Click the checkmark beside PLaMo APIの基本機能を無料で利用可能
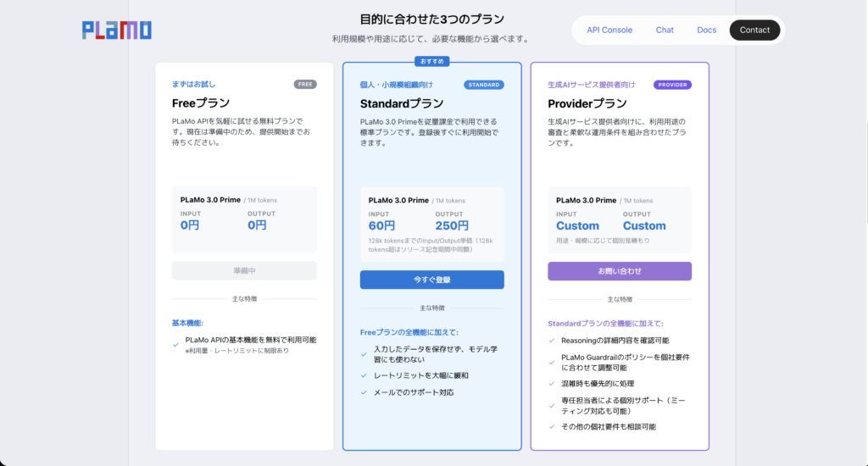Viewport: 868px width, 466px height. (175, 345)
